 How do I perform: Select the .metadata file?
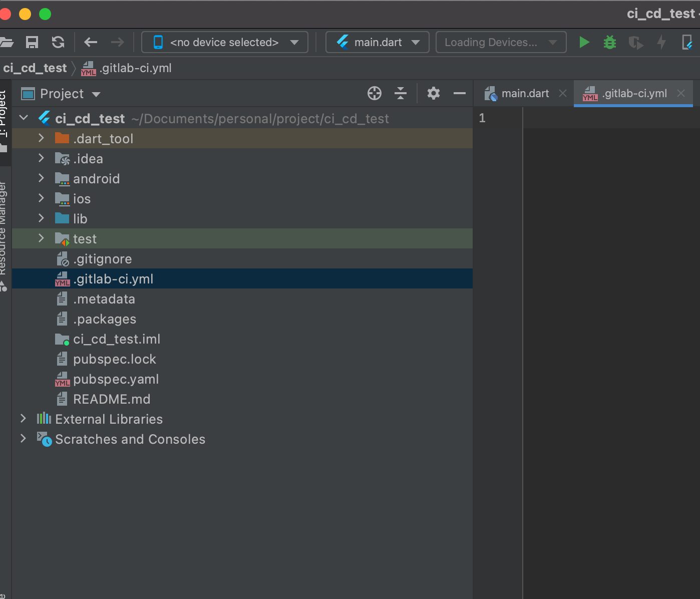click(242, 298)
